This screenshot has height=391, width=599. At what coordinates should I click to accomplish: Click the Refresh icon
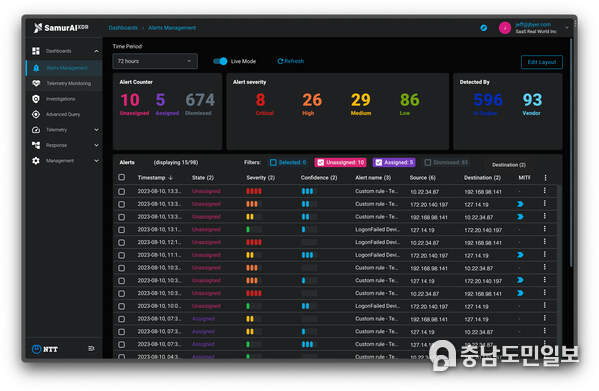coord(280,61)
